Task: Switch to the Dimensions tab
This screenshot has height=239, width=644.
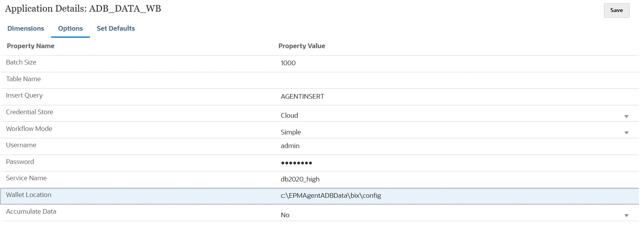Action: tap(25, 28)
